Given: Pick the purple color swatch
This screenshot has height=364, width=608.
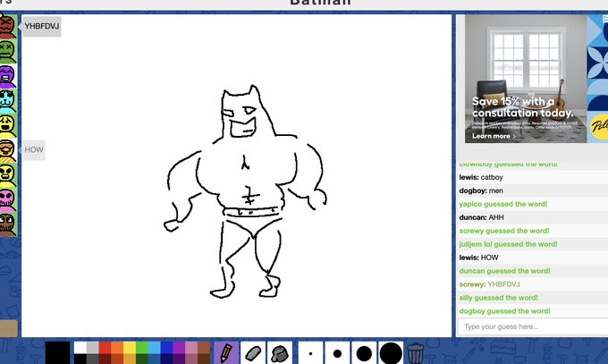Looking at the screenshot, I should pyautogui.click(x=179, y=347).
